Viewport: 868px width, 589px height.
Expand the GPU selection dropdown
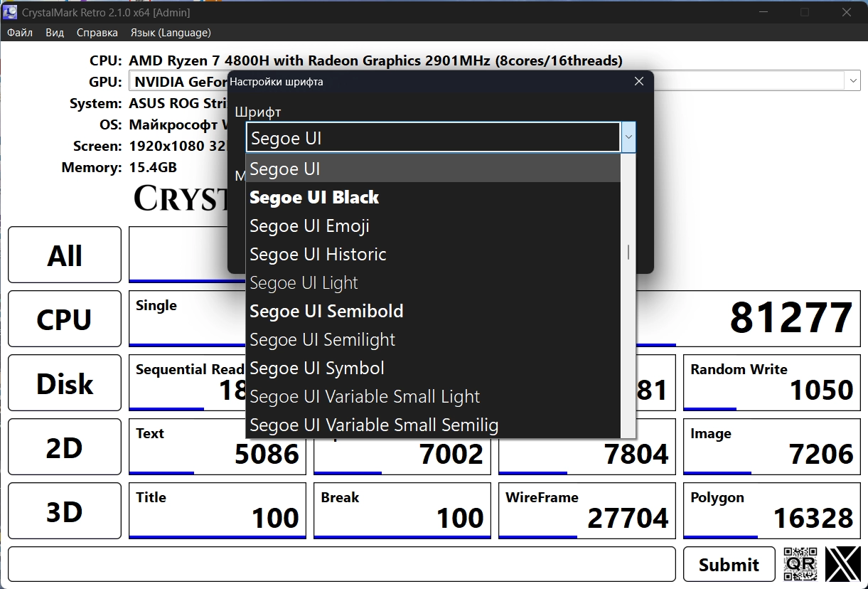pyautogui.click(x=853, y=81)
